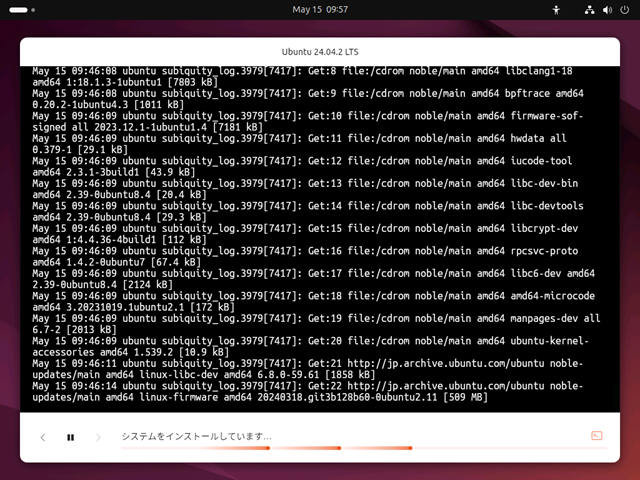The image size is (640, 480).
Task: Select the Get:15 libcrypt-dev log line
Action: coord(305,234)
